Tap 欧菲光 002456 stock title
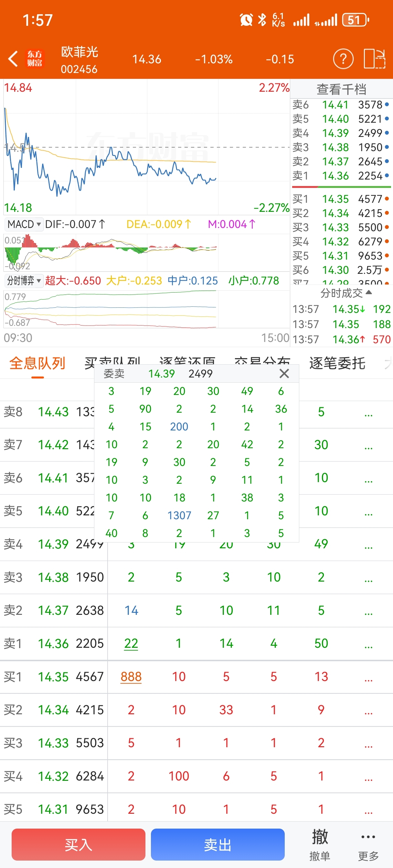The width and height of the screenshot is (393, 868). [x=79, y=60]
